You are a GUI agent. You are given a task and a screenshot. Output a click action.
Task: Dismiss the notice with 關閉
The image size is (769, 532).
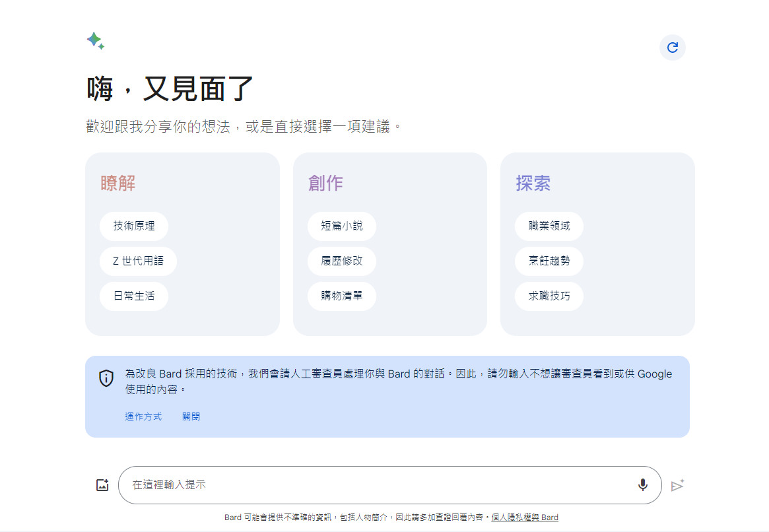(x=191, y=416)
